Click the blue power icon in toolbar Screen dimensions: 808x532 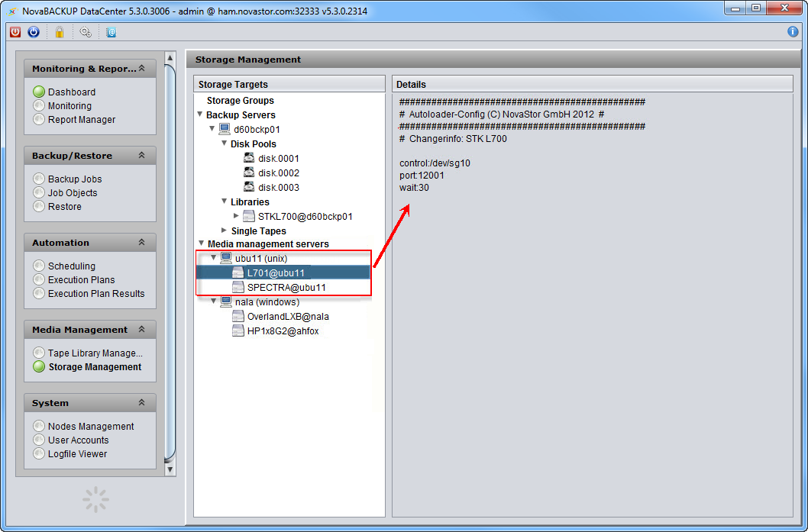tap(34, 32)
